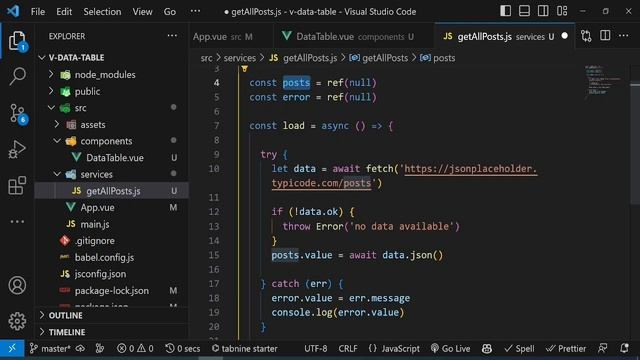Open the Accounts menu icon
Viewport: 640px width, 360px height.
click(17, 285)
